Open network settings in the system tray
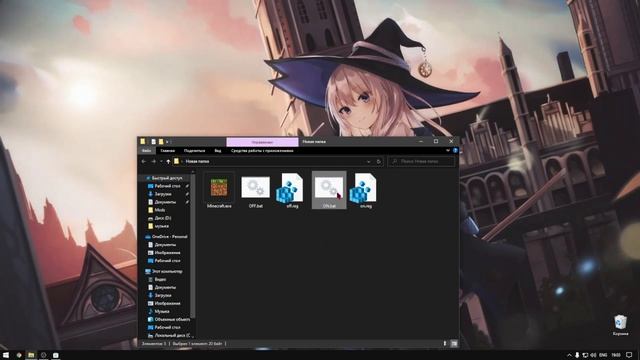Viewport: 640px width, 360px height. tap(585, 355)
